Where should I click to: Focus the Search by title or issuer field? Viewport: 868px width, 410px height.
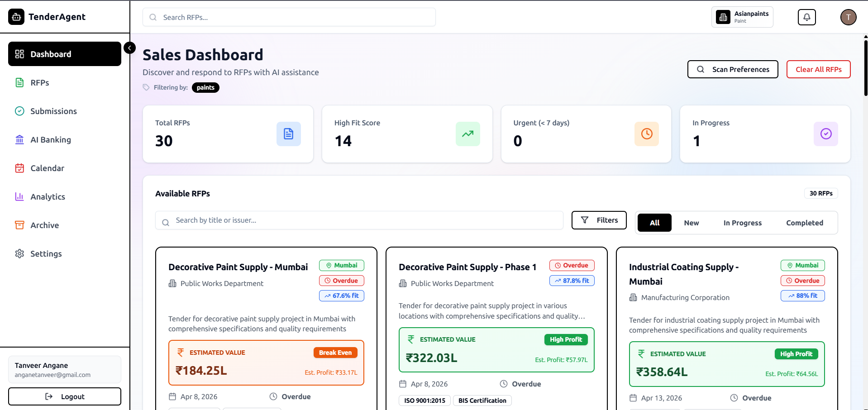click(359, 220)
